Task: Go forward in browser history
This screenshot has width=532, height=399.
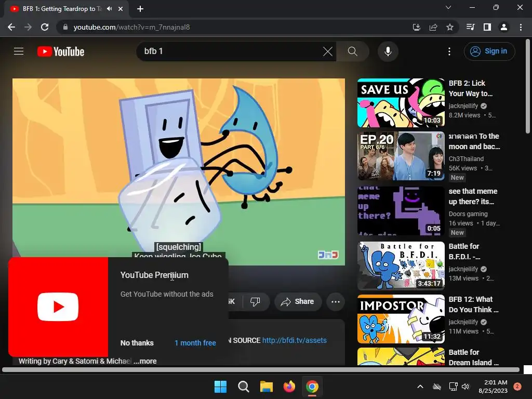Action: tap(28, 27)
